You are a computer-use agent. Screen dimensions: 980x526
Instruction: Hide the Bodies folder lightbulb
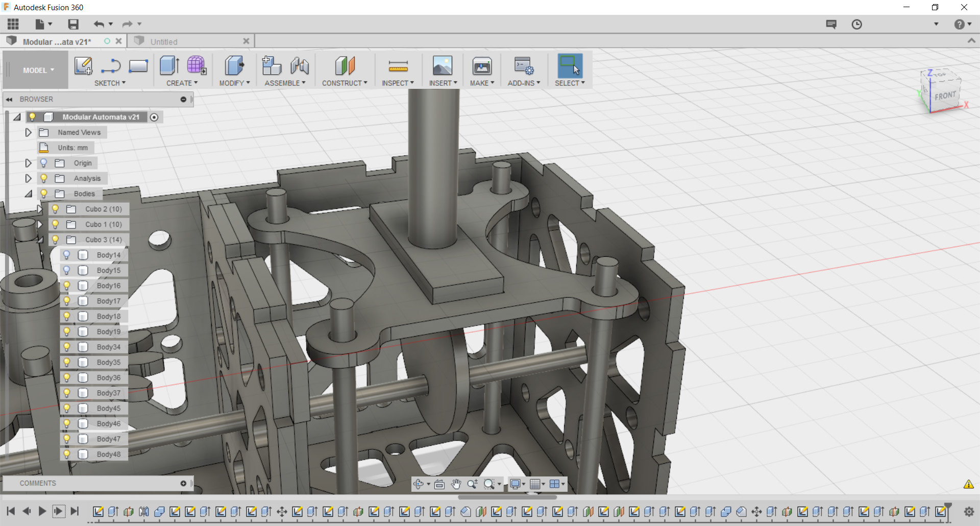coord(43,194)
